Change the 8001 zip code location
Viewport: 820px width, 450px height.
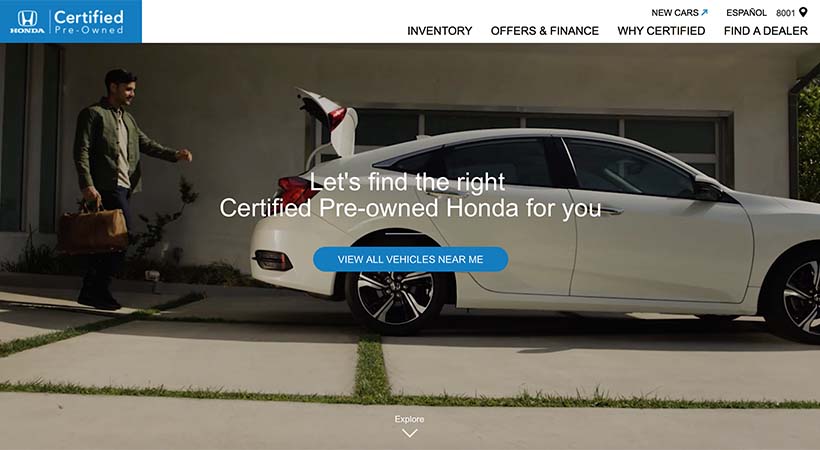(x=785, y=13)
